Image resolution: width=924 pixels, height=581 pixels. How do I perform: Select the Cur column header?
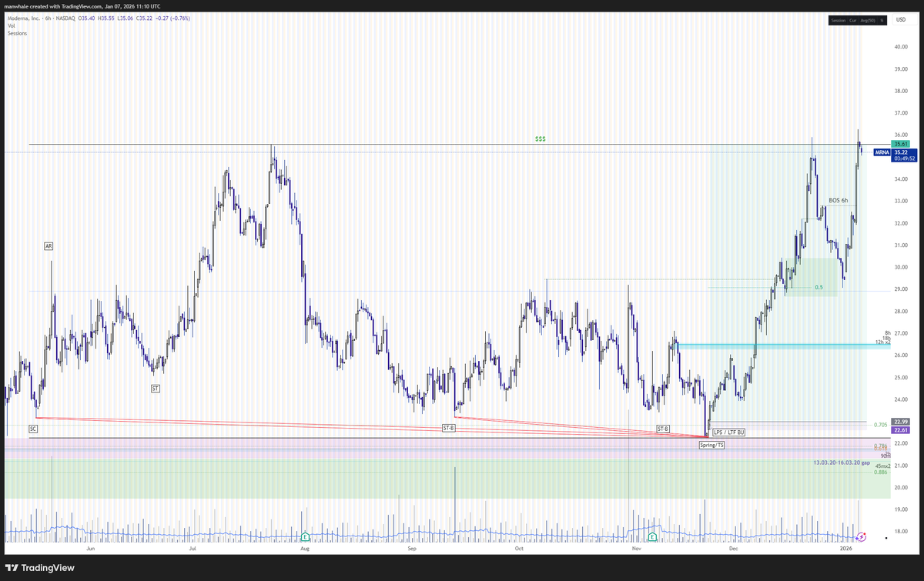[x=853, y=20]
